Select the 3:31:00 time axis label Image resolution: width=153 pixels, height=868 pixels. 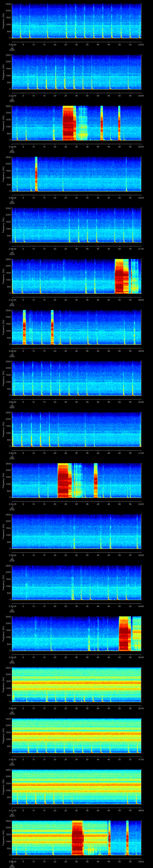(12, 504)
